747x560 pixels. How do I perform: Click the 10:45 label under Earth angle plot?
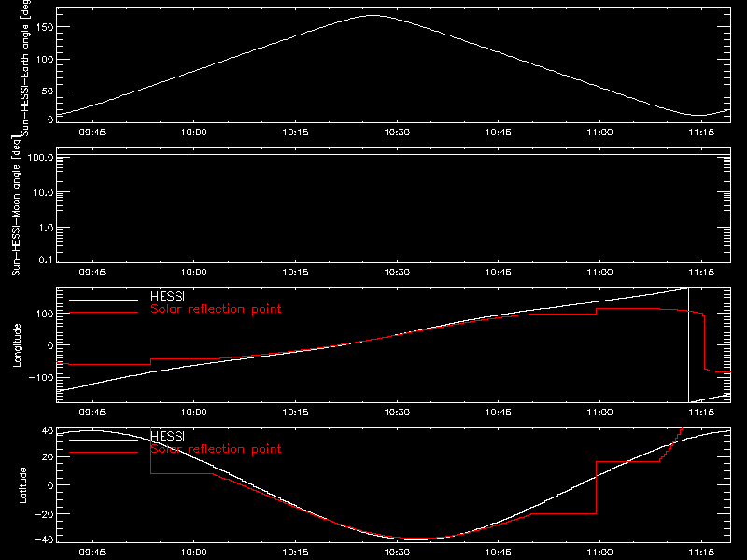(499, 133)
